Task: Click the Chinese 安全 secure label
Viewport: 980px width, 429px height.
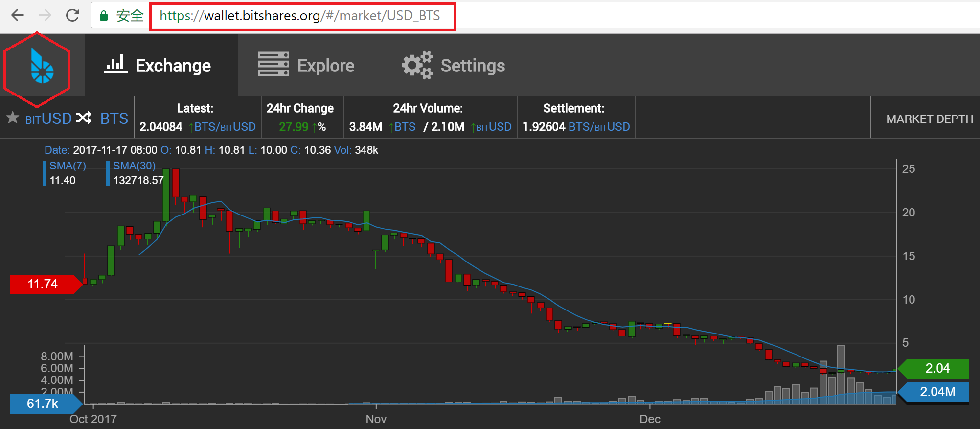Action: tap(130, 16)
